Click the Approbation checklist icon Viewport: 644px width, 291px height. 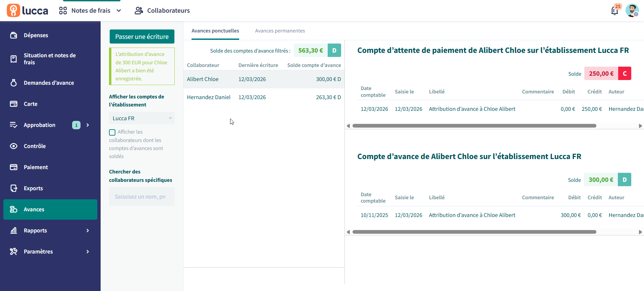(14, 125)
